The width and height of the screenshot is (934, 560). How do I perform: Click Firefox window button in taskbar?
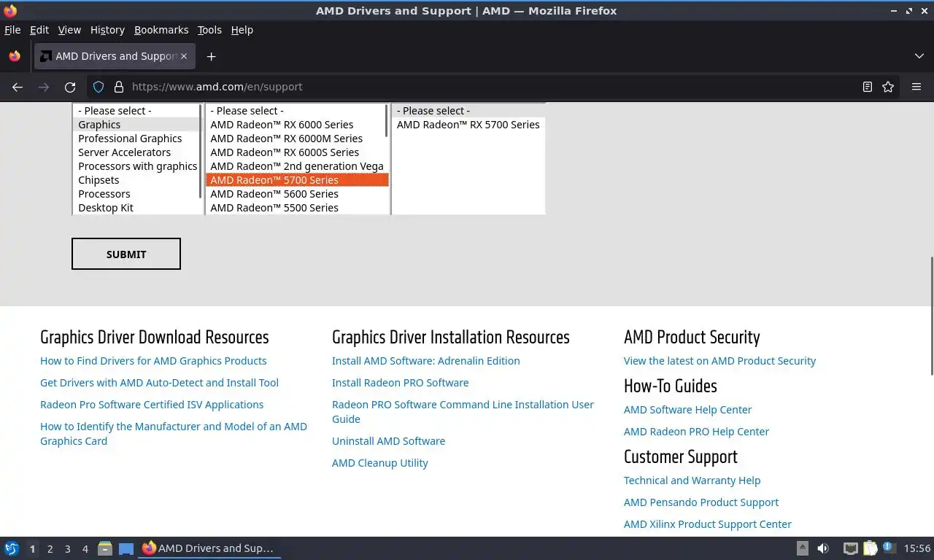tap(209, 548)
